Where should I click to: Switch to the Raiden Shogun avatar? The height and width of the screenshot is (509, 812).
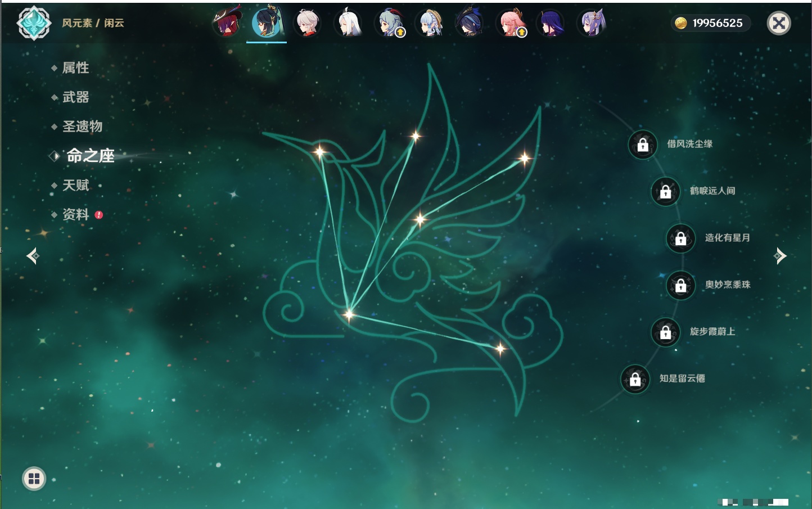pos(551,22)
